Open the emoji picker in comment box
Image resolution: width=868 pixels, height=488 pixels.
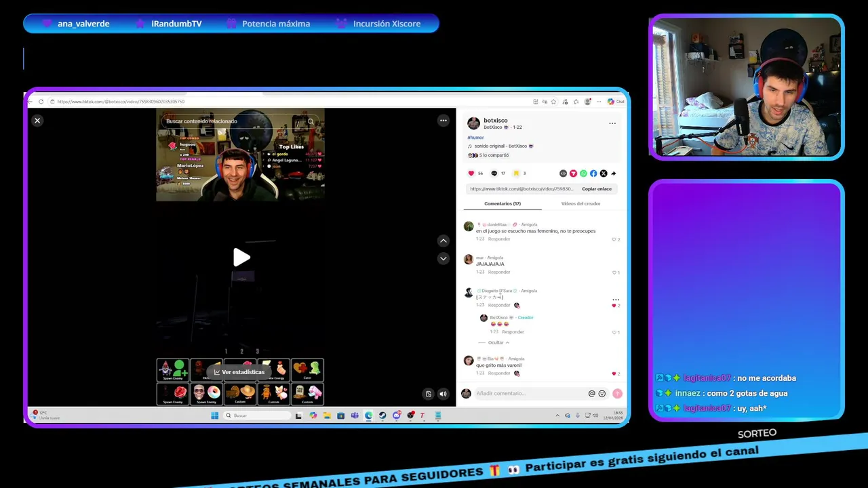601,394
